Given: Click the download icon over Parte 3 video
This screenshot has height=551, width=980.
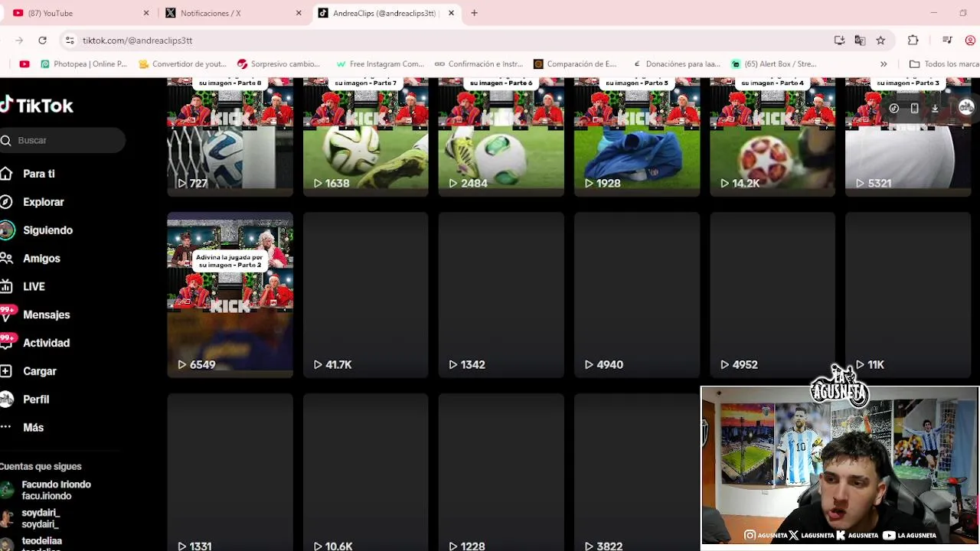Looking at the screenshot, I should (x=935, y=109).
